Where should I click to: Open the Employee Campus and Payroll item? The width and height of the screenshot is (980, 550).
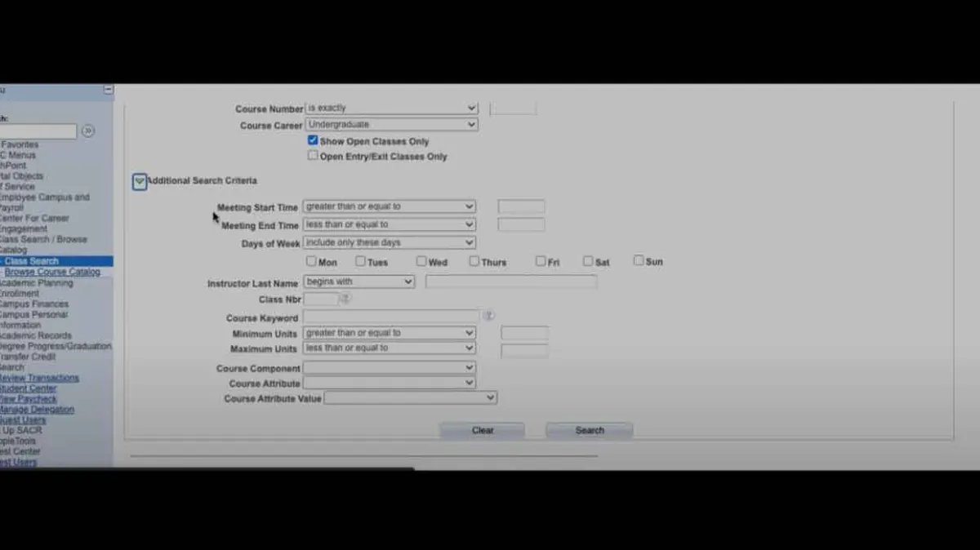pos(44,202)
